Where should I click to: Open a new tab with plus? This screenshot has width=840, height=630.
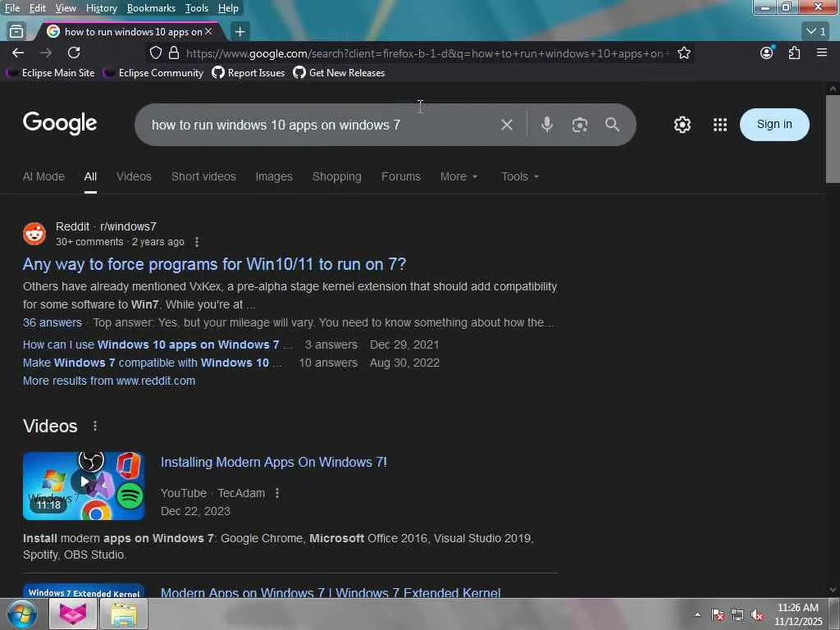240,32
